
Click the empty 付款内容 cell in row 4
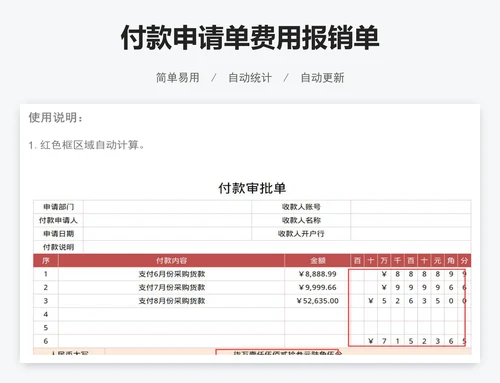171,314
